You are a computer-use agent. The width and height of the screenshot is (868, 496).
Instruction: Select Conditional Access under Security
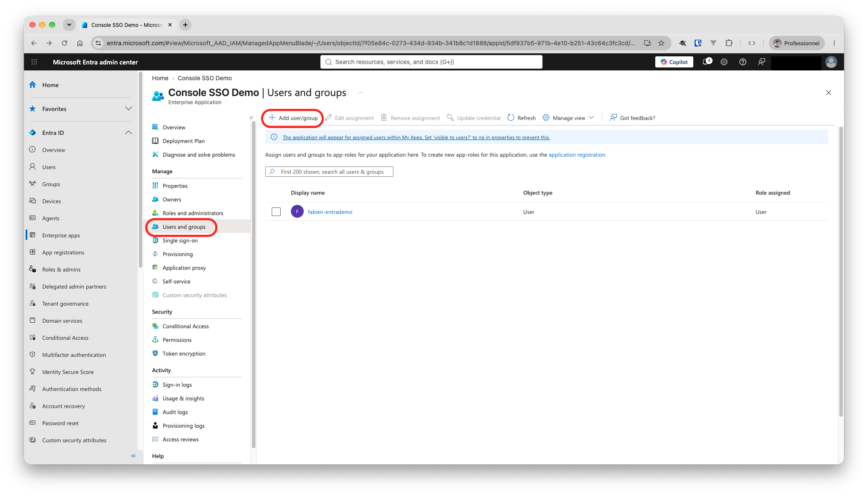pos(186,327)
